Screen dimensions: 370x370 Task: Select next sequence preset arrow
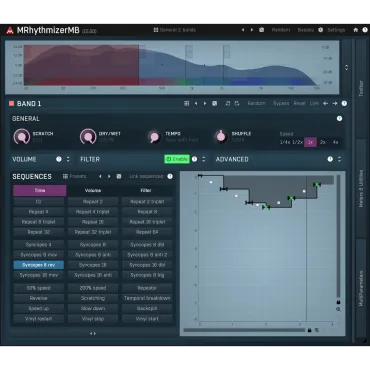109,176
